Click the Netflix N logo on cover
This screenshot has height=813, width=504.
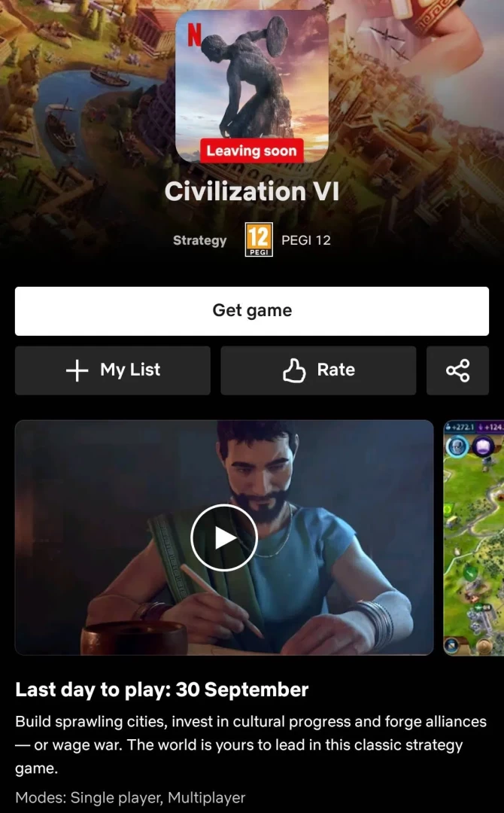(194, 35)
